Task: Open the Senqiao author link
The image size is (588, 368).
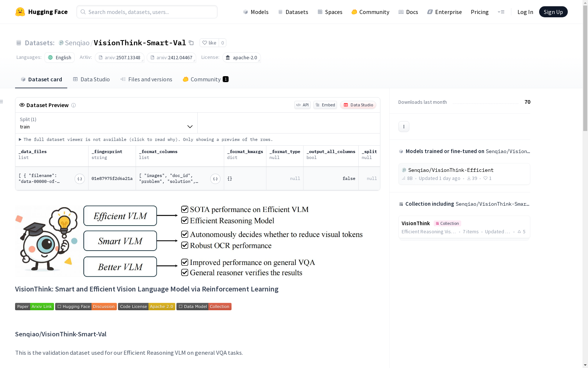Action: click(77, 43)
